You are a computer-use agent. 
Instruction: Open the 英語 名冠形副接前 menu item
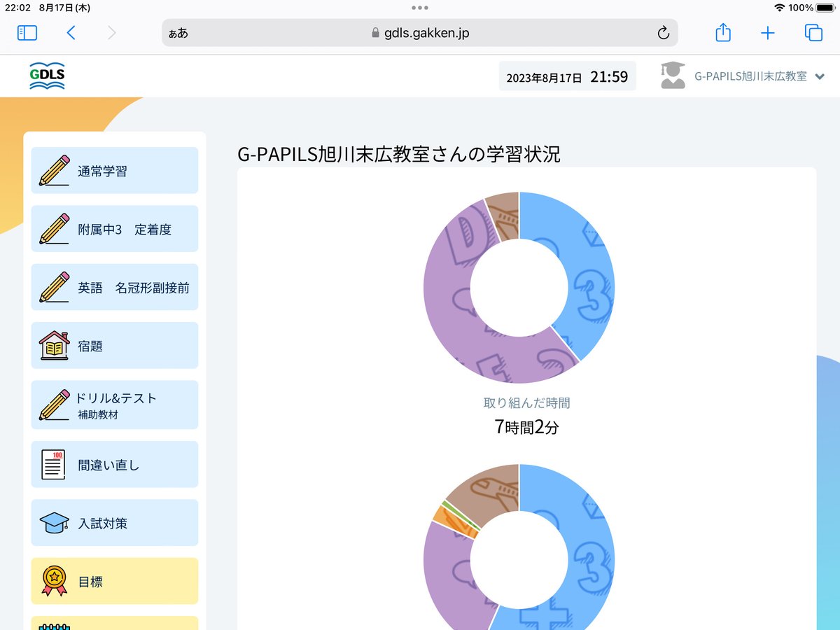(115, 287)
